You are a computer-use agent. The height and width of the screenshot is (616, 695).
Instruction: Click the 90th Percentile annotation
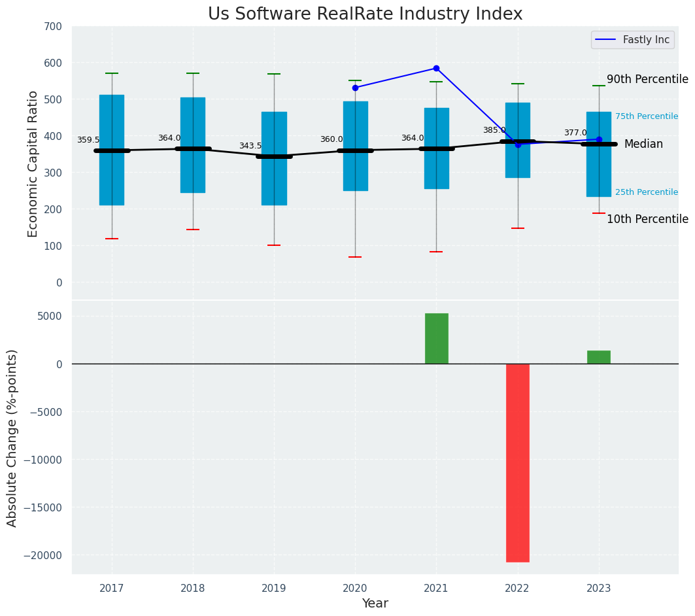(x=647, y=79)
